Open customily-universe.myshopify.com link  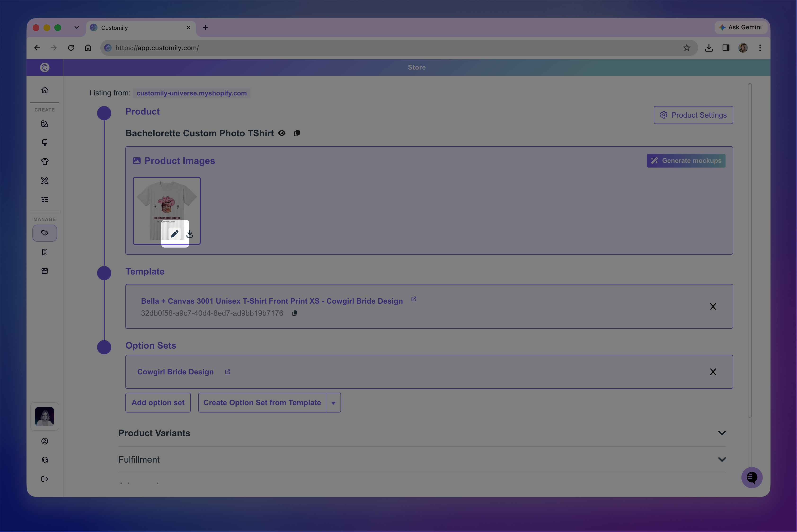(x=192, y=93)
